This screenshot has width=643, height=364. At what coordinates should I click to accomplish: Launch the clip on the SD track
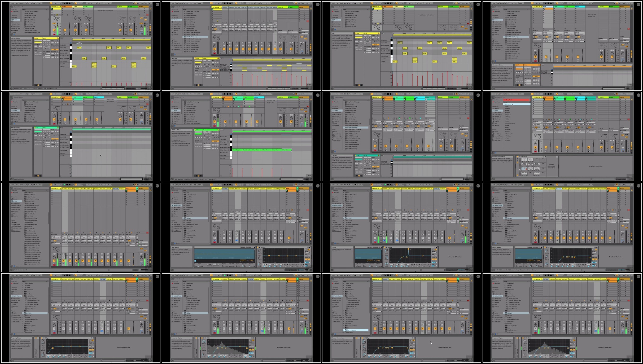[586, 99]
